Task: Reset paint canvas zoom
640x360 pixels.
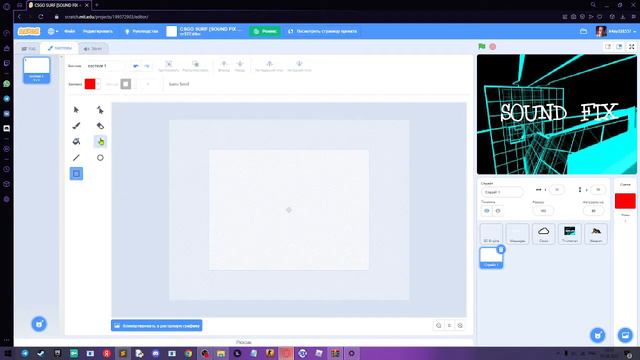Action: (x=449, y=325)
